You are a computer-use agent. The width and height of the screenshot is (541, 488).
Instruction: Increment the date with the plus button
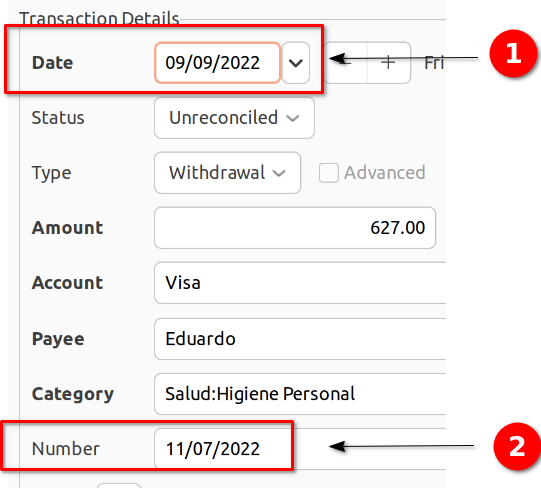pos(389,63)
